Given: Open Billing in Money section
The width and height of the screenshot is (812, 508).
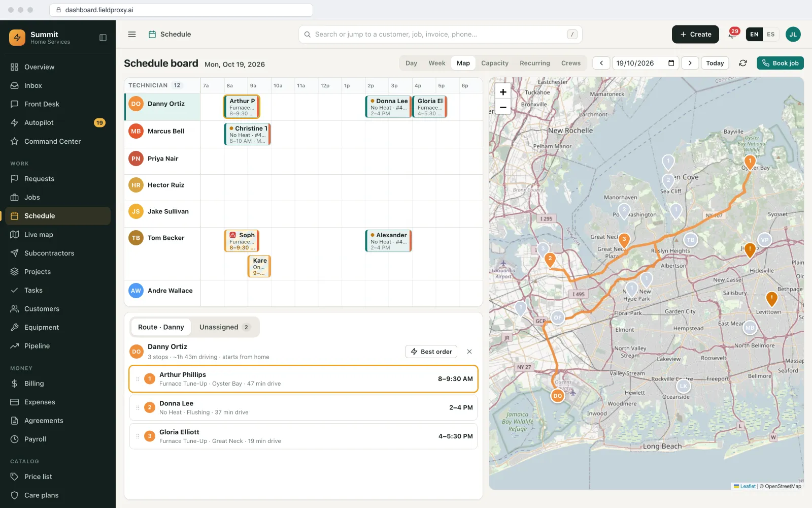Looking at the screenshot, I should click(x=57, y=384).
